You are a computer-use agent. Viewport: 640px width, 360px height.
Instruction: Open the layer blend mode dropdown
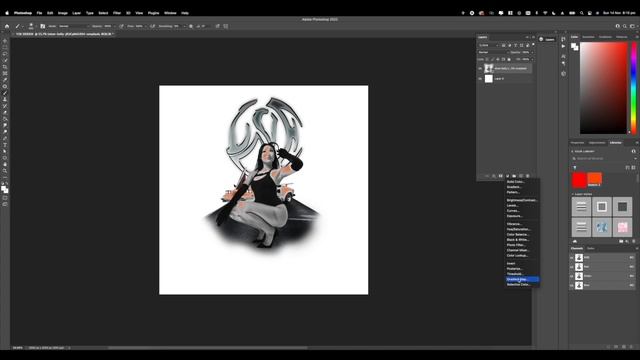coord(493,52)
